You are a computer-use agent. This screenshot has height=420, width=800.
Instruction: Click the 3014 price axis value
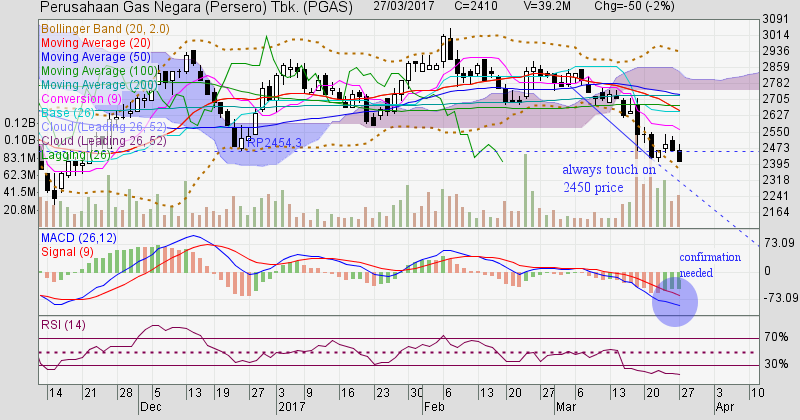tap(776, 35)
